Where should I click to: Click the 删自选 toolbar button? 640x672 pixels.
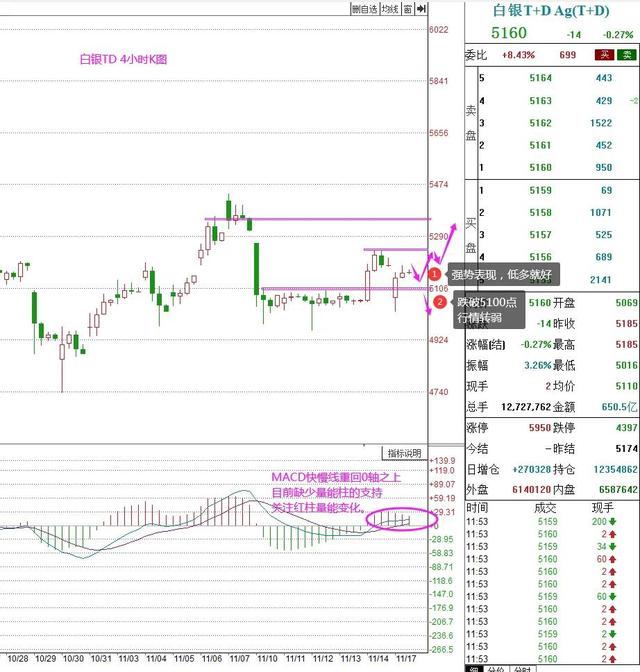click(364, 9)
